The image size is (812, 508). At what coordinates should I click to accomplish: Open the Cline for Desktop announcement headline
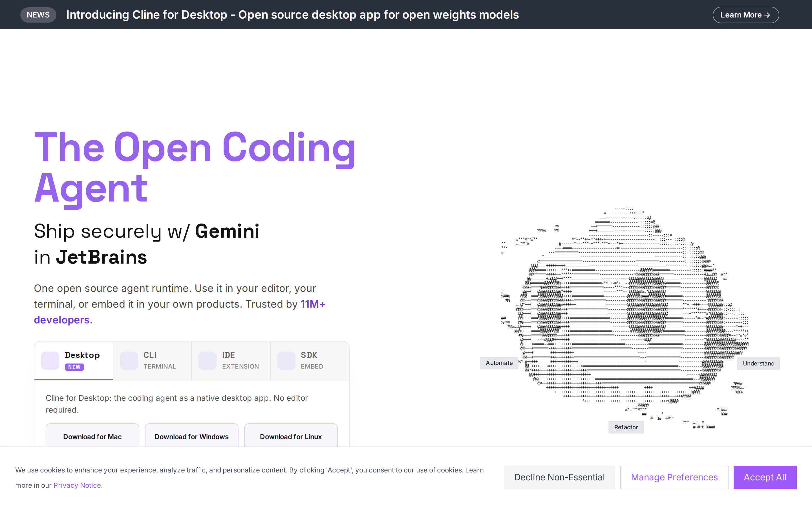click(292, 15)
